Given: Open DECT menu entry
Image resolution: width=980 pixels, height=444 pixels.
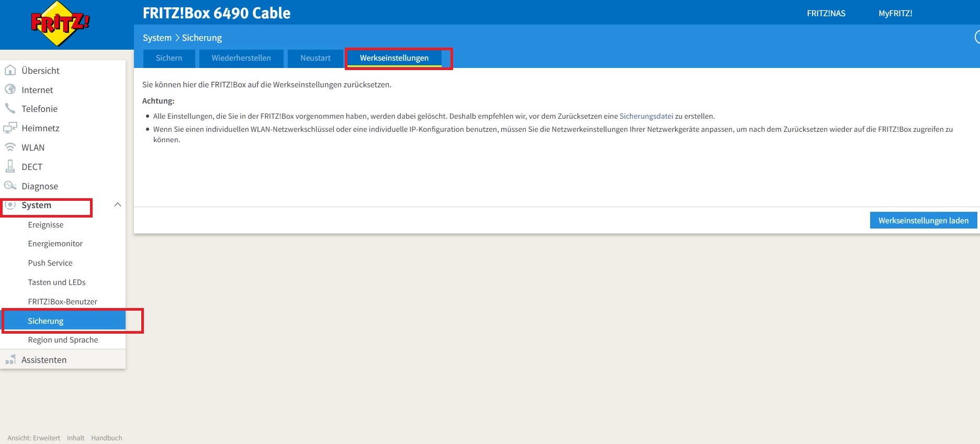Looking at the screenshot, I should [x=32, y=167].
